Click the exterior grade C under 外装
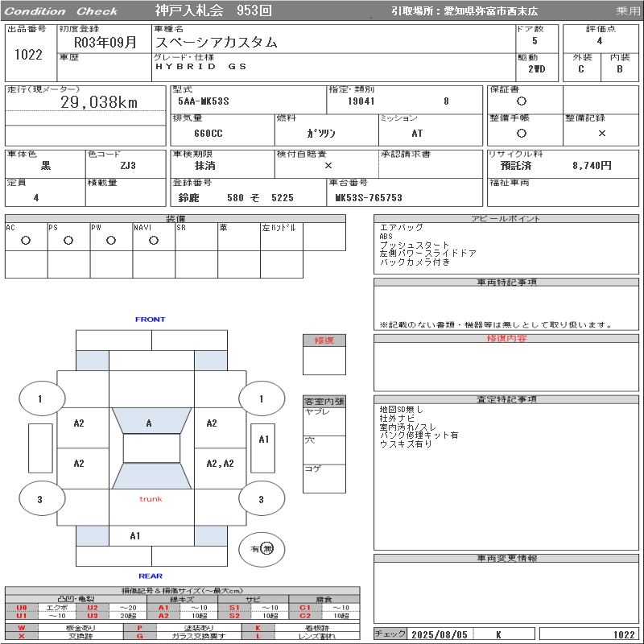The image size is (644, 644). tap(580, 68)
